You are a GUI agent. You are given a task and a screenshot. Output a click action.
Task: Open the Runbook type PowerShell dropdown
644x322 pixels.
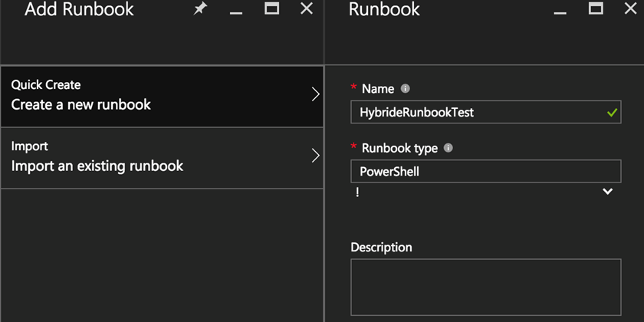(x=486, y=171)
